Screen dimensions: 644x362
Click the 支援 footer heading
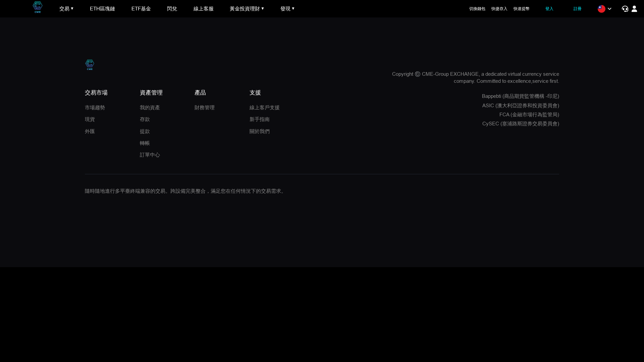255,93
